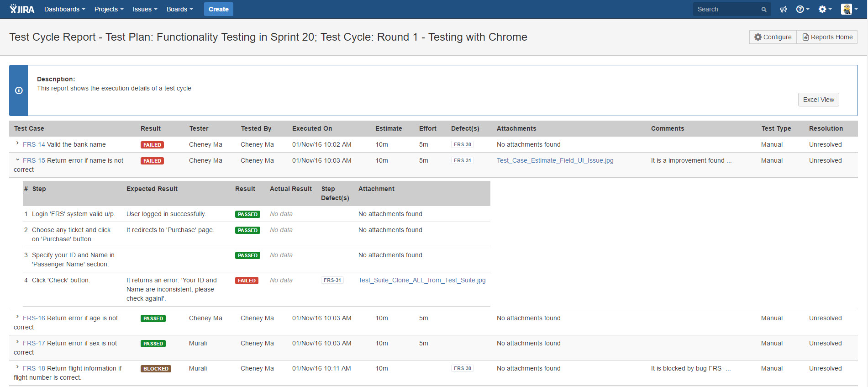This screenshot has width=868, height=387.
Task: Click the FAILED badge on step 4
Action: coord(247,281)
